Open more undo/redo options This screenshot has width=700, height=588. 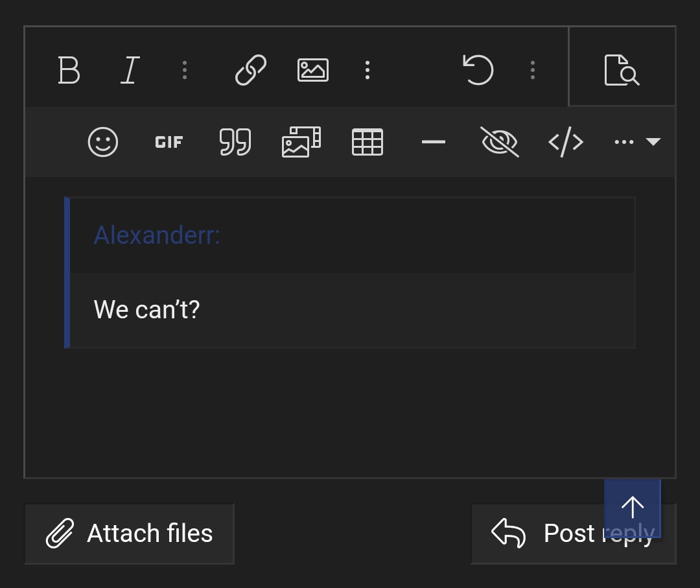[533, 70]
